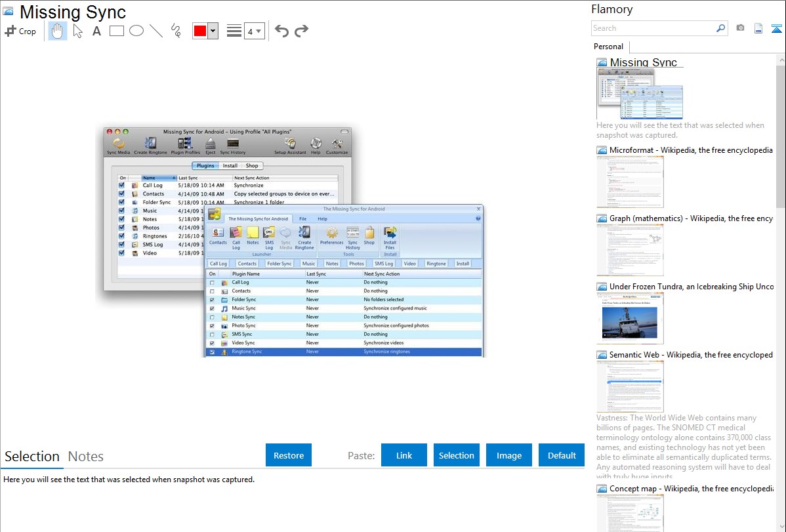
Task: Click the Flamory search field
Action: tap(653, 28)
